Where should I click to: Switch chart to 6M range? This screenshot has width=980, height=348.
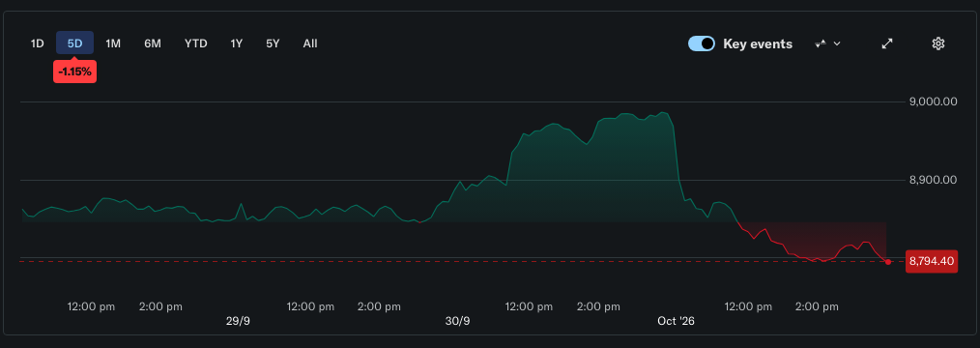153,43
